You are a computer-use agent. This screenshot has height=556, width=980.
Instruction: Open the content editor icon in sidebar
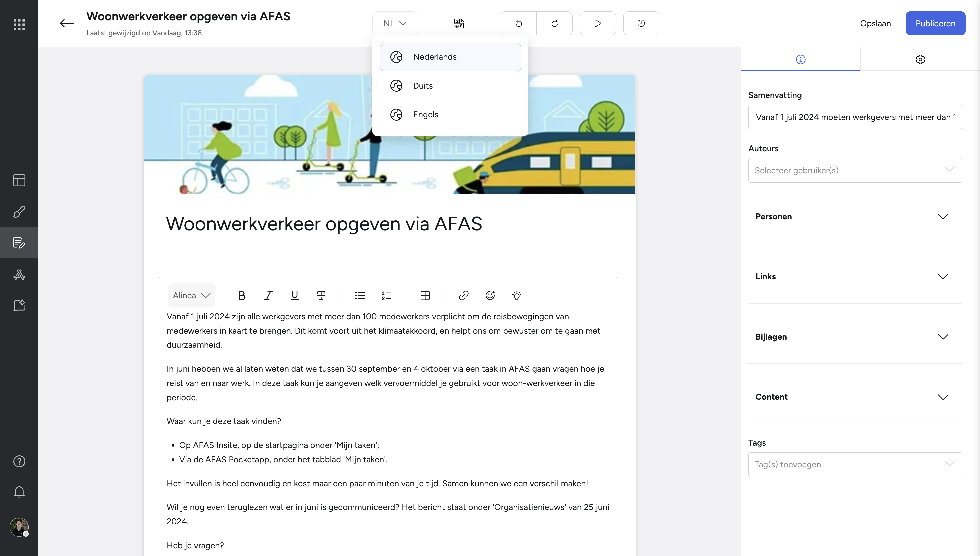(19, 243)
